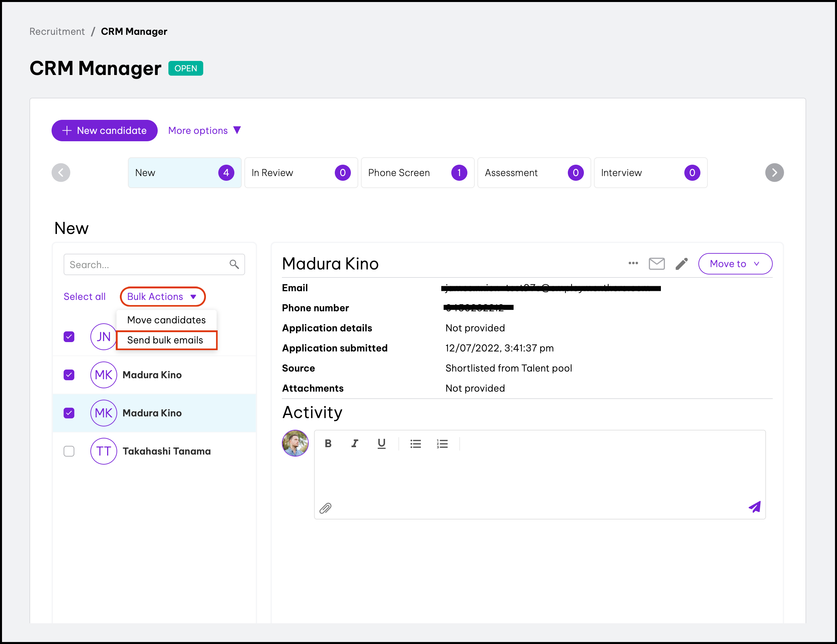Uncheck the highlighted Madura Kino checkbox
Image resolution: width=837 pixels, height=644 pixels.
click(x=69, y=413)
